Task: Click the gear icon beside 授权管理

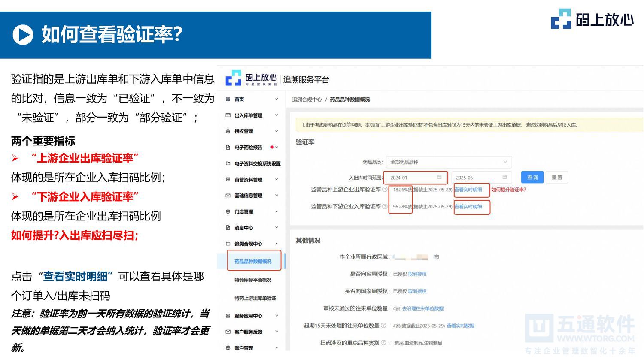Action: 228,131
